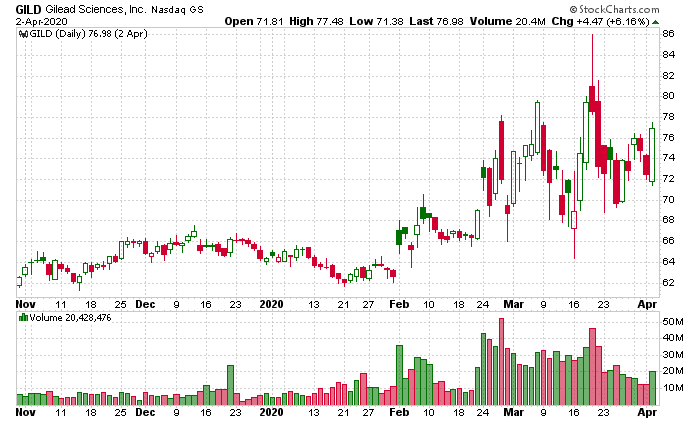
Task: Click the Nasdaq GS exchange label
Action: (177, 10)
